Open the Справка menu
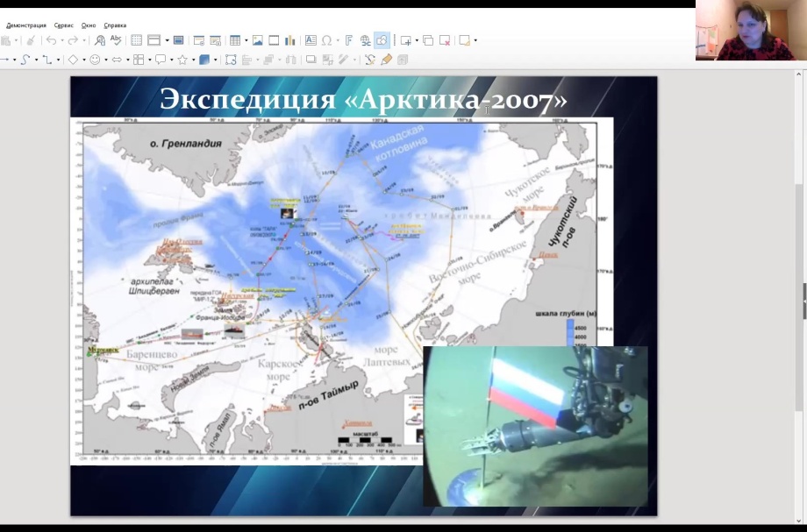Screen dimensions: 807x532 pyautogui.click(x=115, y=25)
